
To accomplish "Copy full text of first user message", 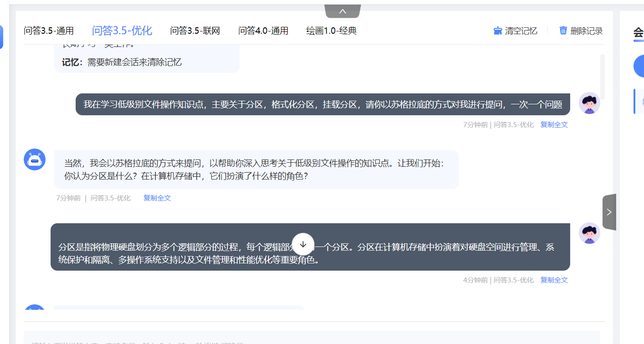I will [554, 124].
